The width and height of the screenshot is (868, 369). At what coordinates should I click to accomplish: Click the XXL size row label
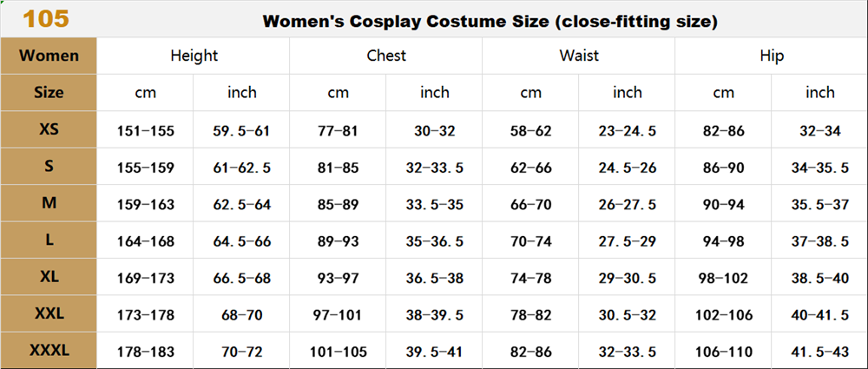(49, 313)
